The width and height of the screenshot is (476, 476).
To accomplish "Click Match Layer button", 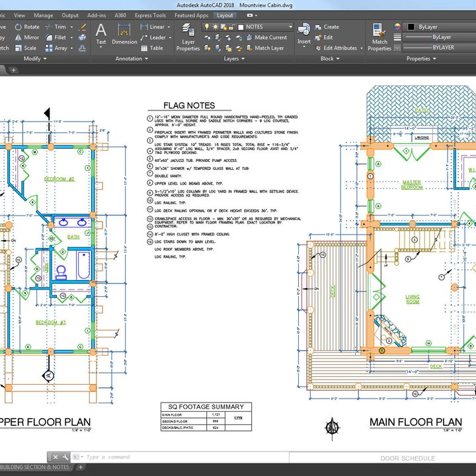I will click(265, 48).
